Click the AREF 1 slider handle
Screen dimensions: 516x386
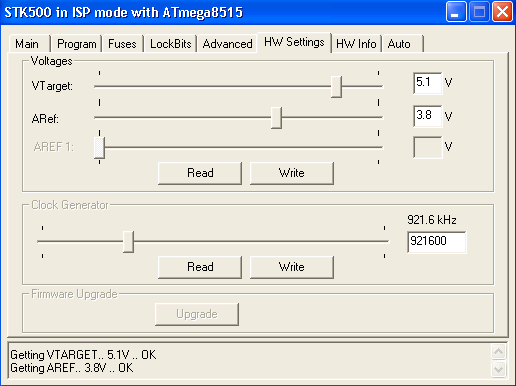99,147
